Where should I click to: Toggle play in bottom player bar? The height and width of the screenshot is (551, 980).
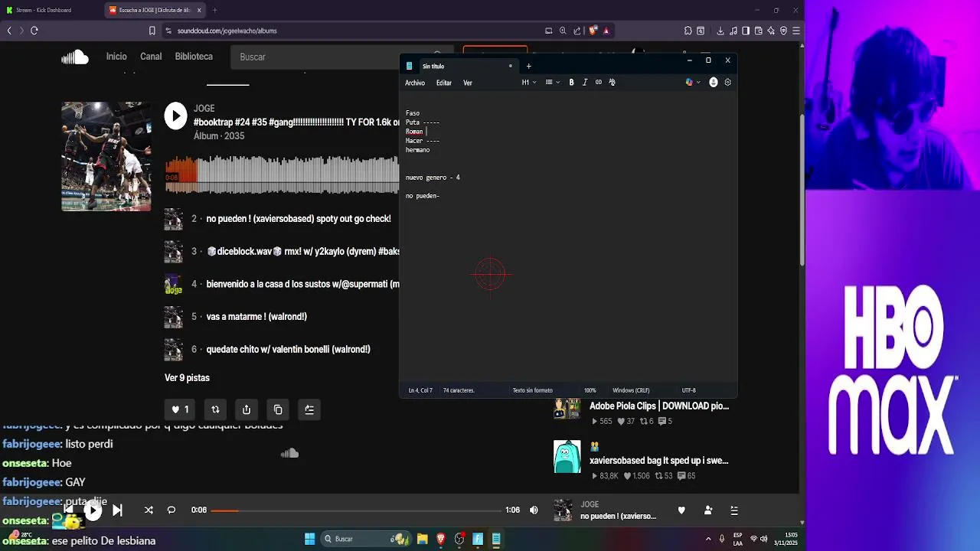(93, 510)
